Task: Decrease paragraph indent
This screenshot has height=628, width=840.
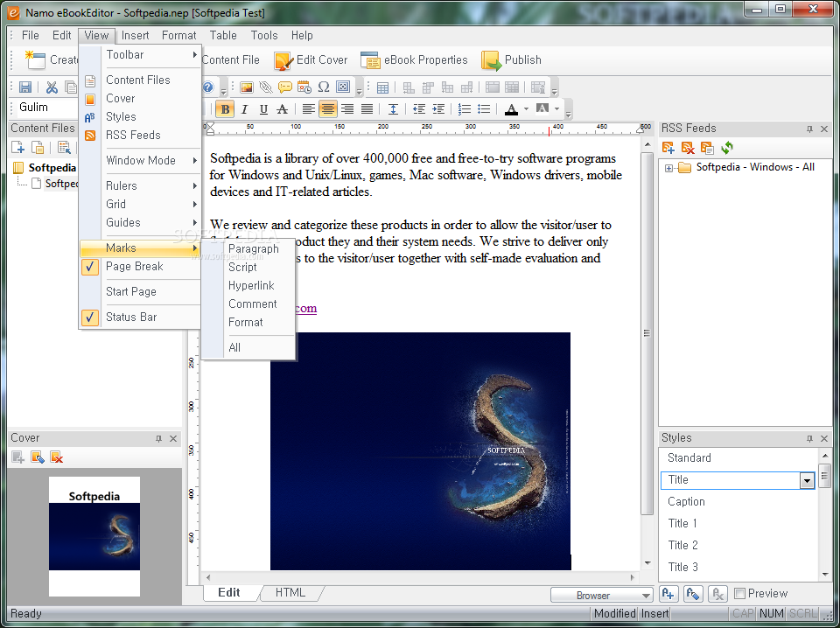Action: click(x=419, y=109)
